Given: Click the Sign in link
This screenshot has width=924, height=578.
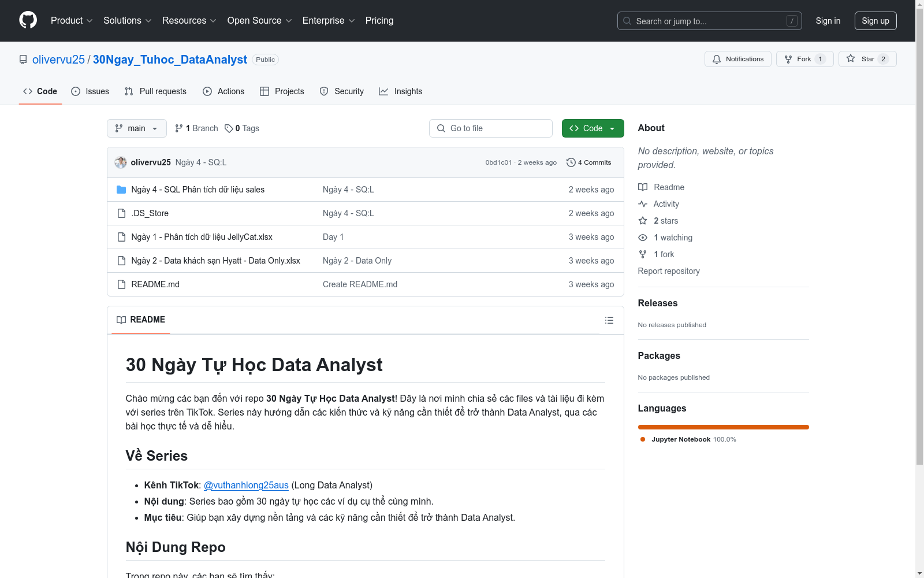Looking at the screenshot, I should [828, 21].
